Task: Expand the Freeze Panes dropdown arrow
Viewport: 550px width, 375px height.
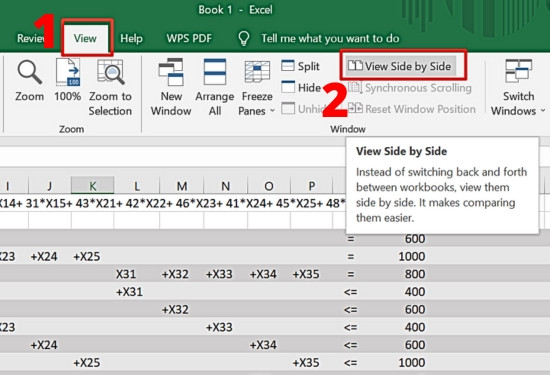Action: coord(272,111)
